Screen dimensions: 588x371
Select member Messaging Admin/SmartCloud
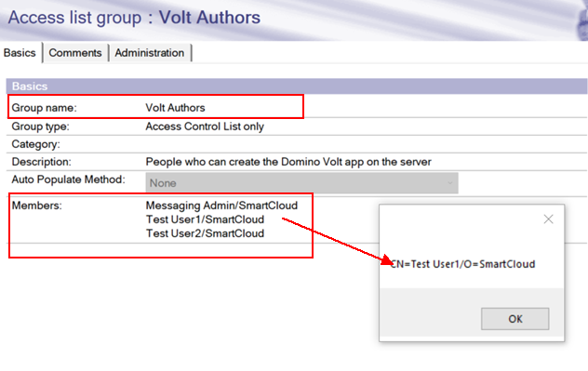[221, 205]
